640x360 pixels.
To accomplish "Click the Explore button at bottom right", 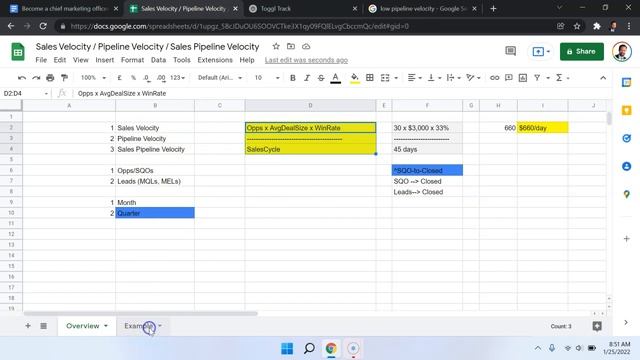I will tap(597, 326).
